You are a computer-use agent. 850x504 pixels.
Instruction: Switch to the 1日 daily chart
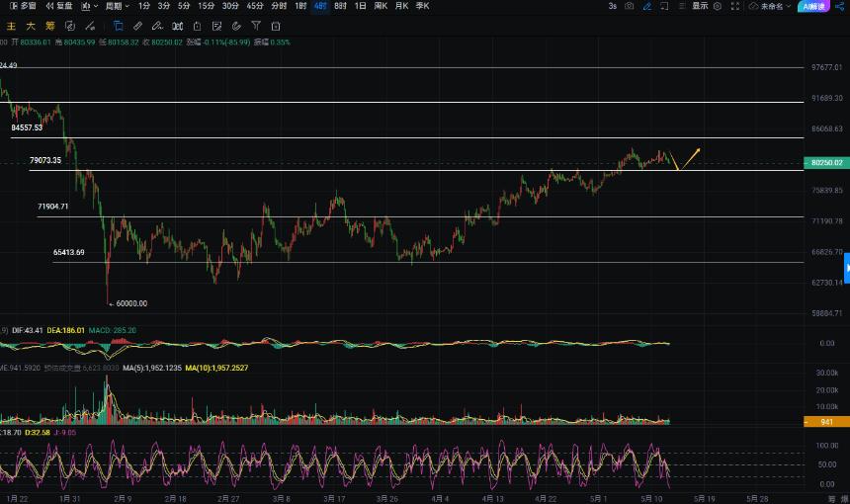pyautogui.click(x=360, y=6)
